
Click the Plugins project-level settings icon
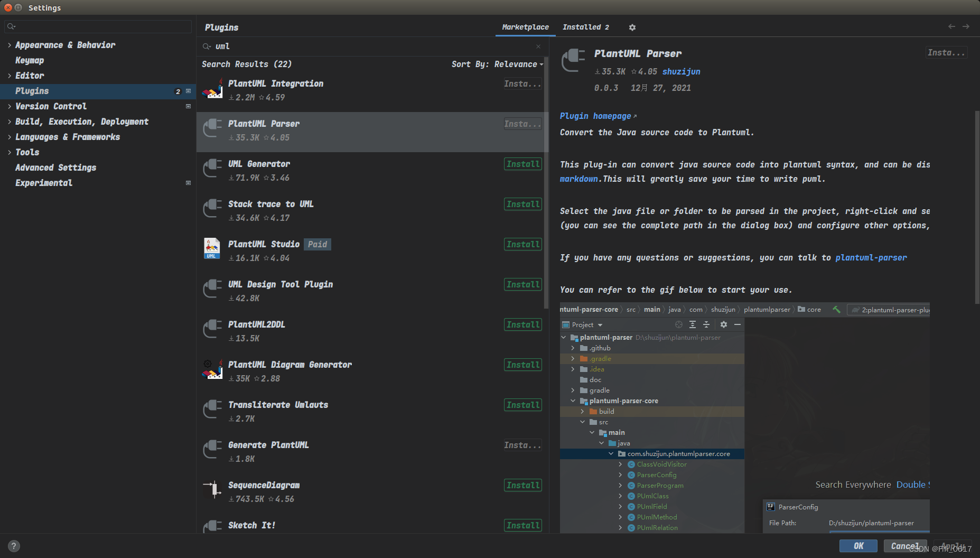click(188, 91)
